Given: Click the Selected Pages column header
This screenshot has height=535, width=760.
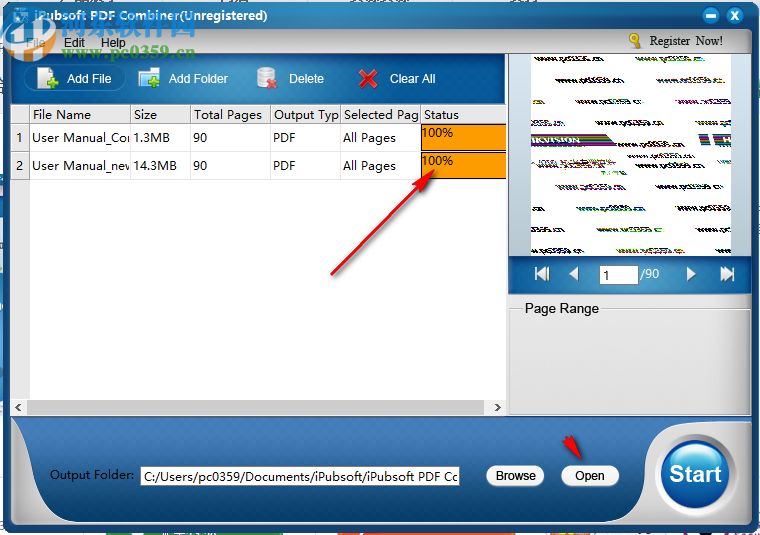Looking at the screenshot, I should click(x=380, y=114).
